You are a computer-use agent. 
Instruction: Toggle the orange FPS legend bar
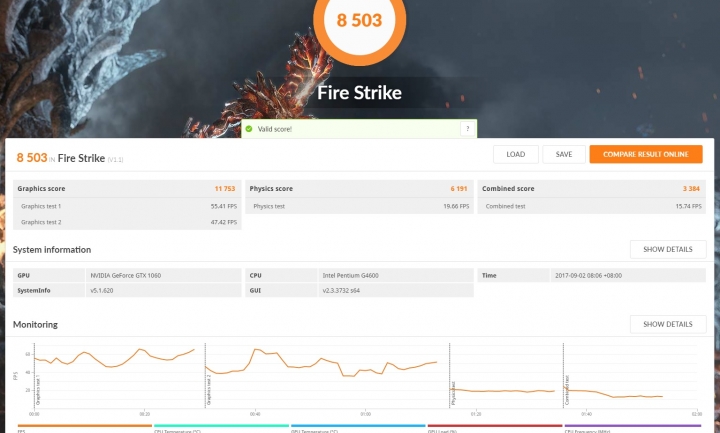[x=84, y=426]
